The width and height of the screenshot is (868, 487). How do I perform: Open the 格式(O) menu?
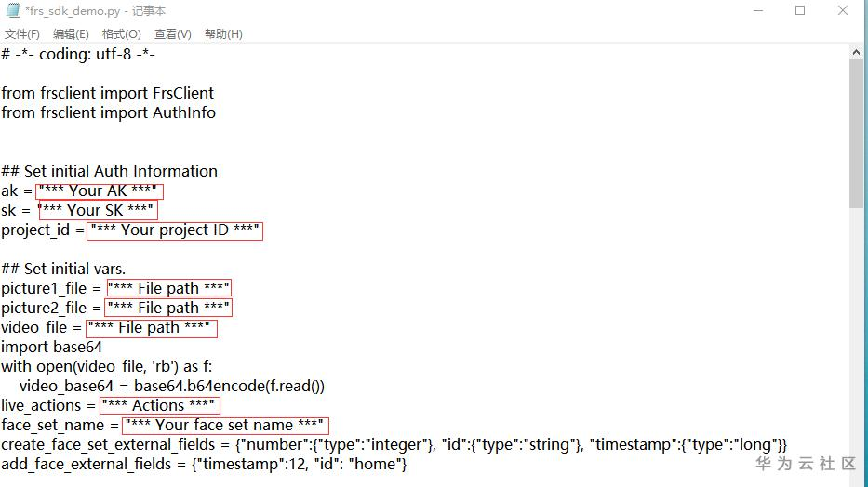coord(122,34)
